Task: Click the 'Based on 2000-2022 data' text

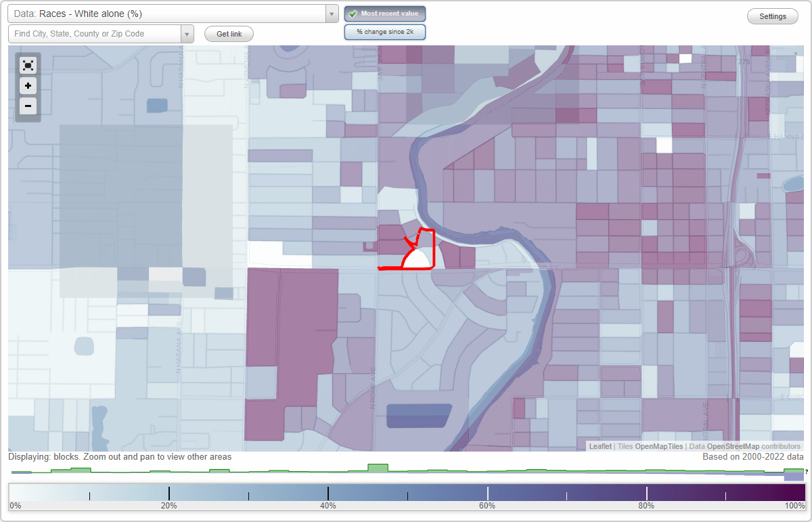Action: (x=753, y=457)
